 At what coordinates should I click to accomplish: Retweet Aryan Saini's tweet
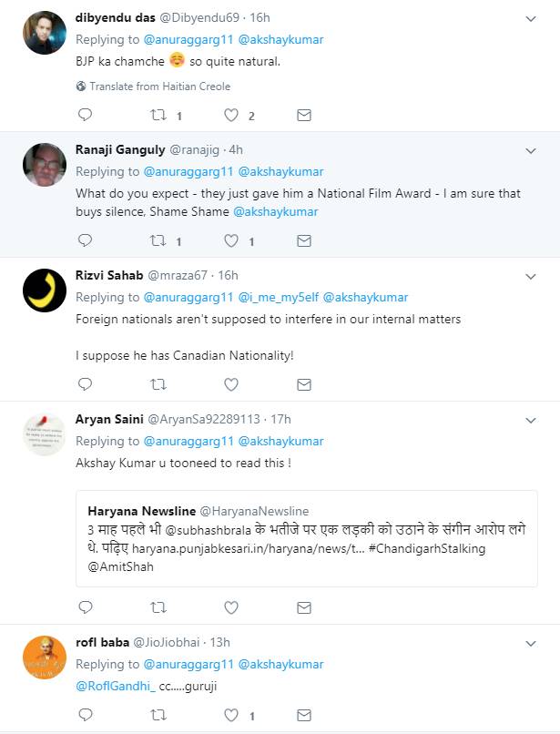158,607
